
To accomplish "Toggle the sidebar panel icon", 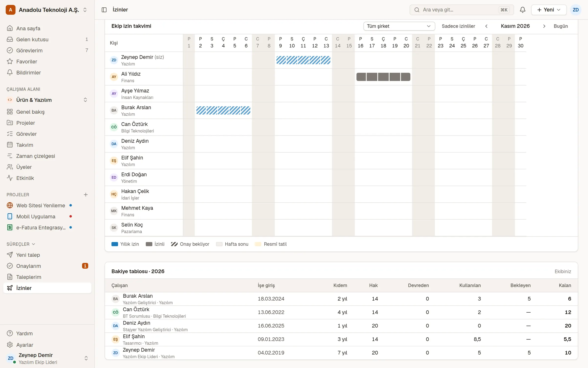I will pos(104,10).
